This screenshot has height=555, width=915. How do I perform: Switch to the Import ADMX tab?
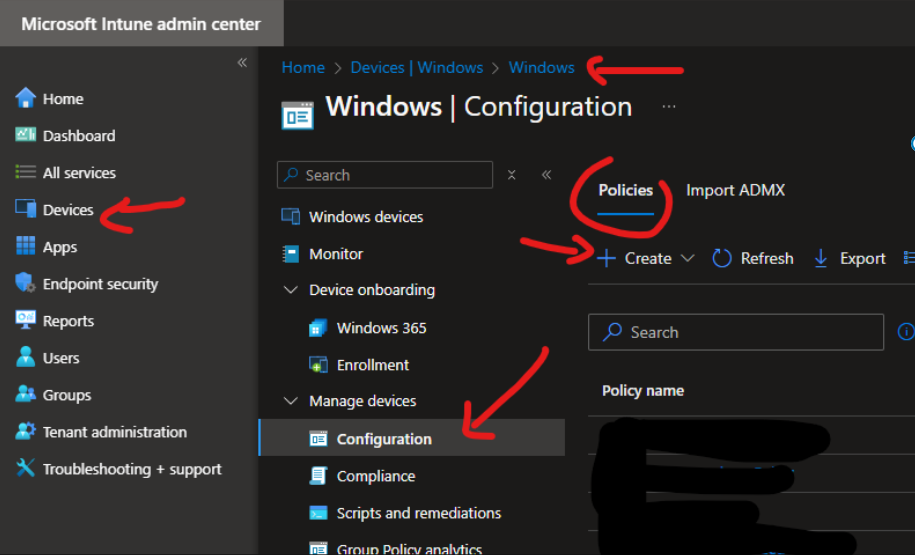pyautogui.click(x=735, y=190)
